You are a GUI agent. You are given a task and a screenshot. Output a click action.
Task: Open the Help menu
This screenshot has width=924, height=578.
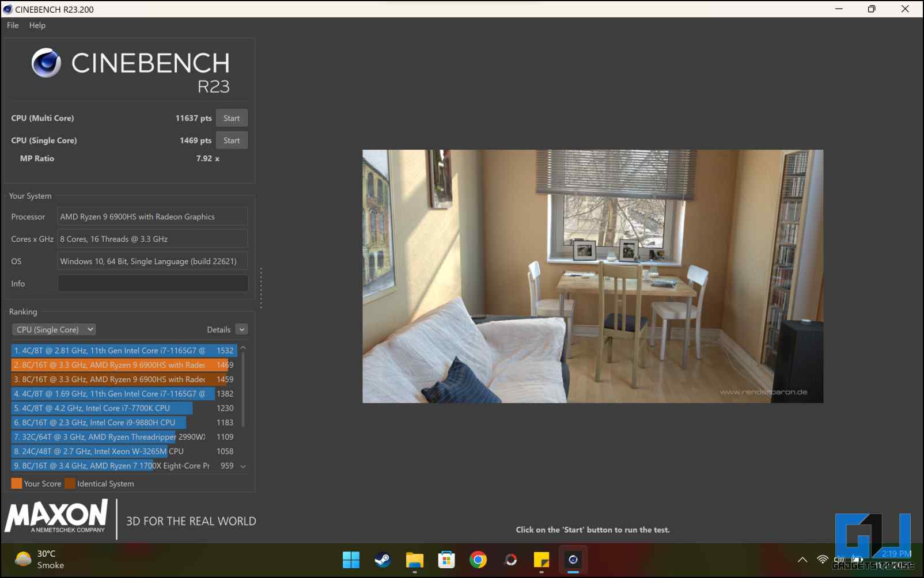coord(37,25)
